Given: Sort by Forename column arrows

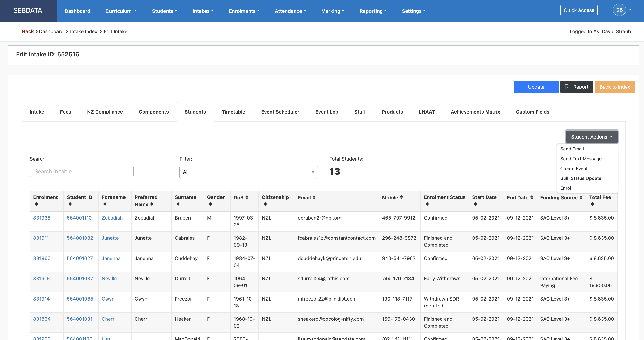Looking at the screenshot, I should point(105,204).
